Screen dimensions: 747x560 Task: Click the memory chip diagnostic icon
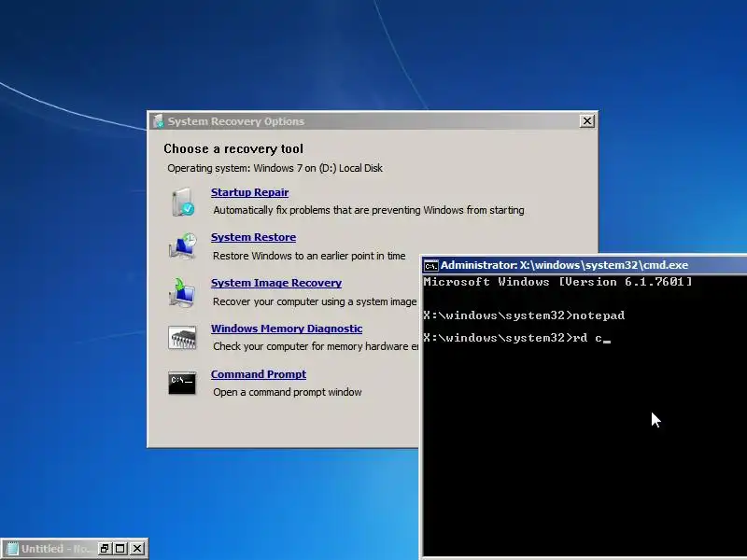pos(182,338)
